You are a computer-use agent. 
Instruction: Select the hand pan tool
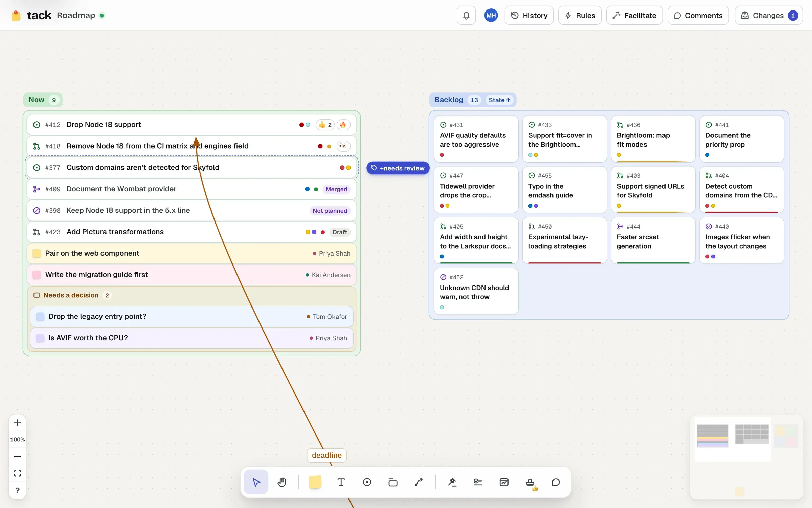point(282,482)
